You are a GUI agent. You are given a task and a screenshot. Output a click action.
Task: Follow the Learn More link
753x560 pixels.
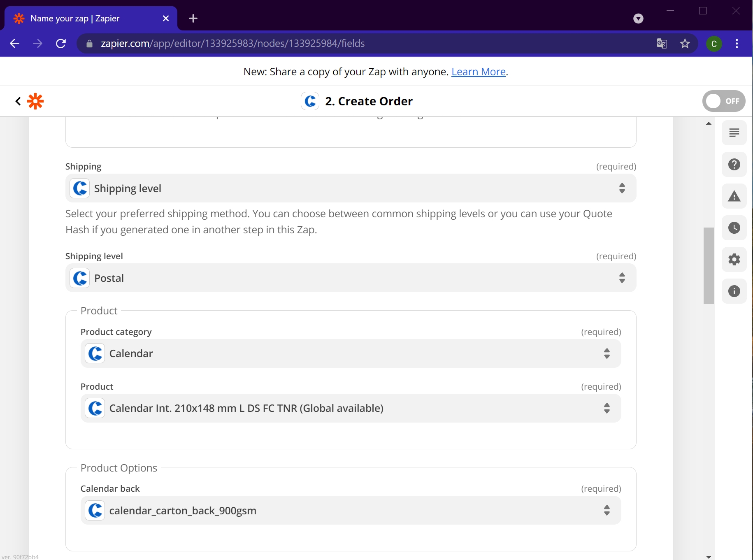[x=479, y=72]
